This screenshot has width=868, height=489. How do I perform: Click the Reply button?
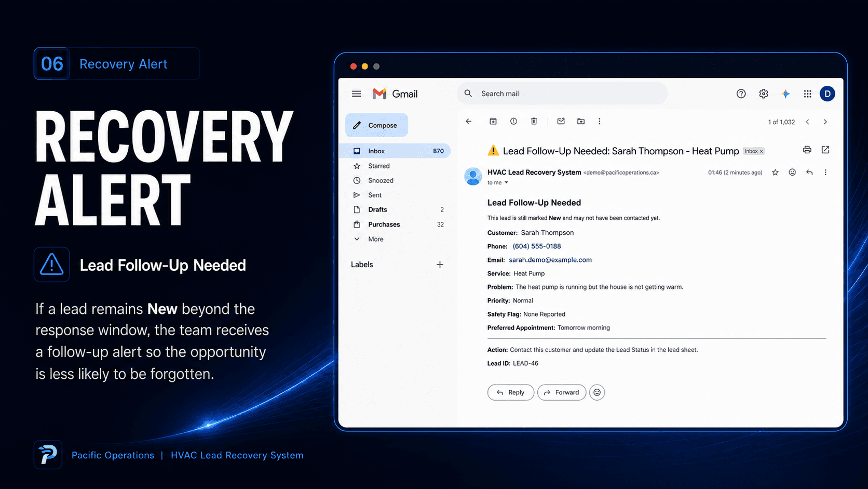coord(510,392)
